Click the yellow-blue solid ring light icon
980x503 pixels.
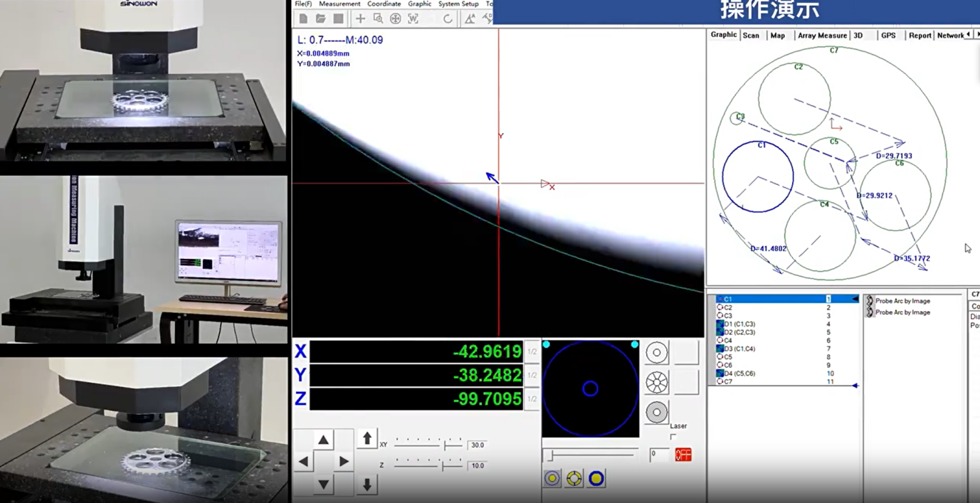tap(596, 479)
